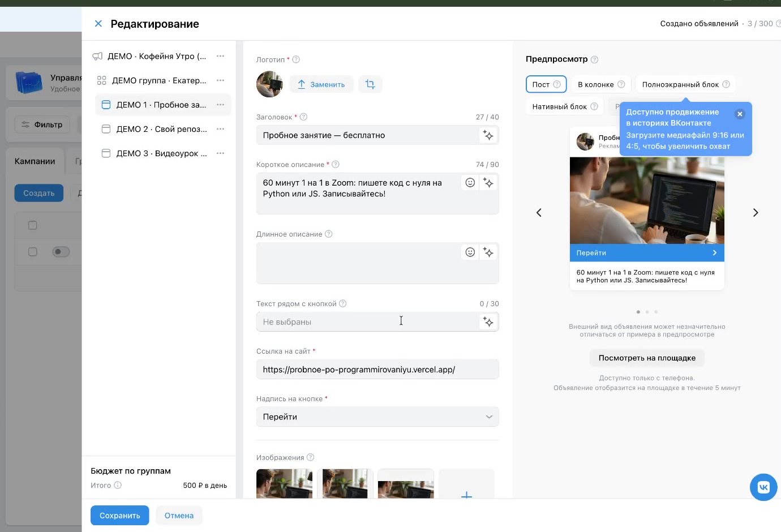Click Перейти button in ad preview
781x532 pixels.
(x=647, y=253)
